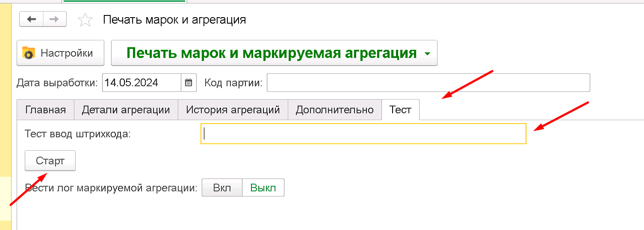Go forward with the right arrow button

tap(54, 19)
